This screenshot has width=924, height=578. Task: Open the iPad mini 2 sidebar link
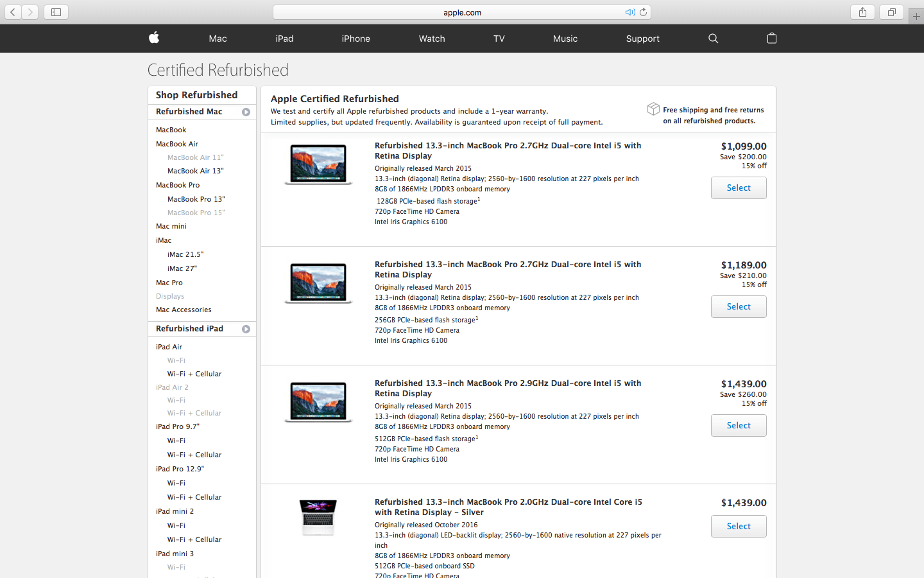[175, 511]
